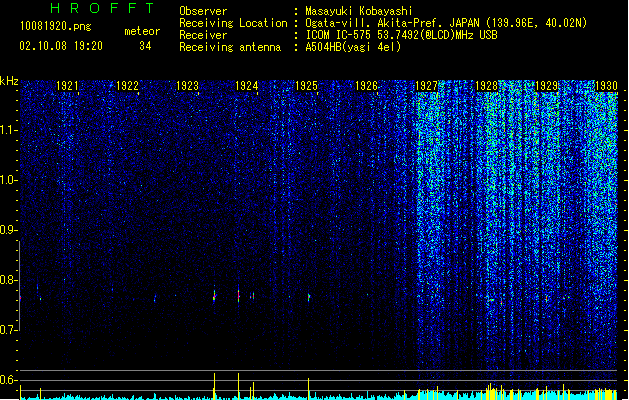Click the Observer field label
The image size is (629, 400).
coord(203,11)
